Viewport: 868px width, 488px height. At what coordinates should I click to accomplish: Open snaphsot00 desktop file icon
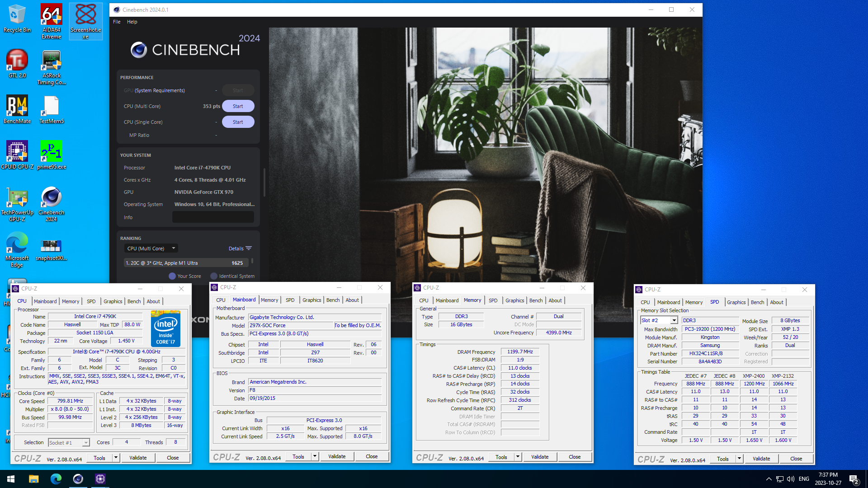51,249
